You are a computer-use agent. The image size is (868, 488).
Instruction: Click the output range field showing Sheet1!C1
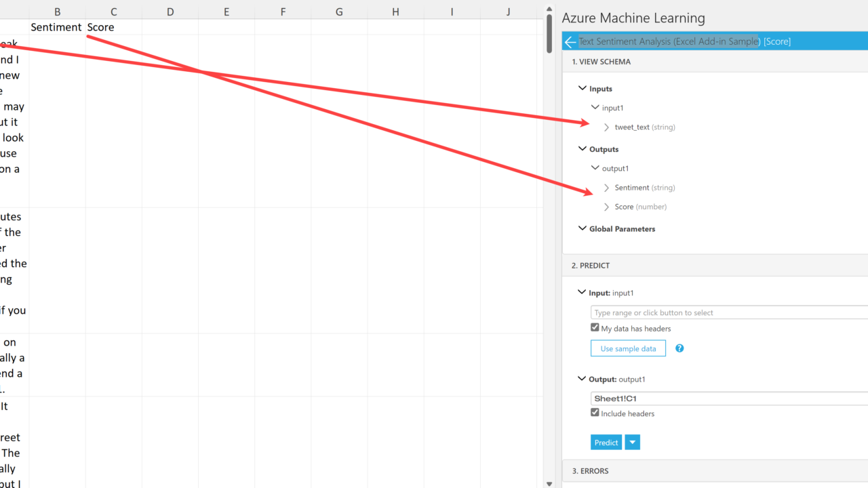729,399
